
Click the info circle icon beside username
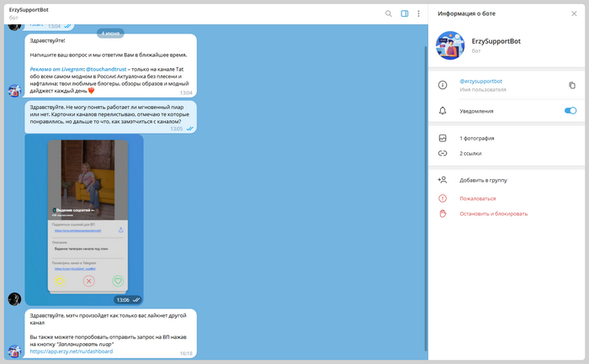[x=443, y=85]
